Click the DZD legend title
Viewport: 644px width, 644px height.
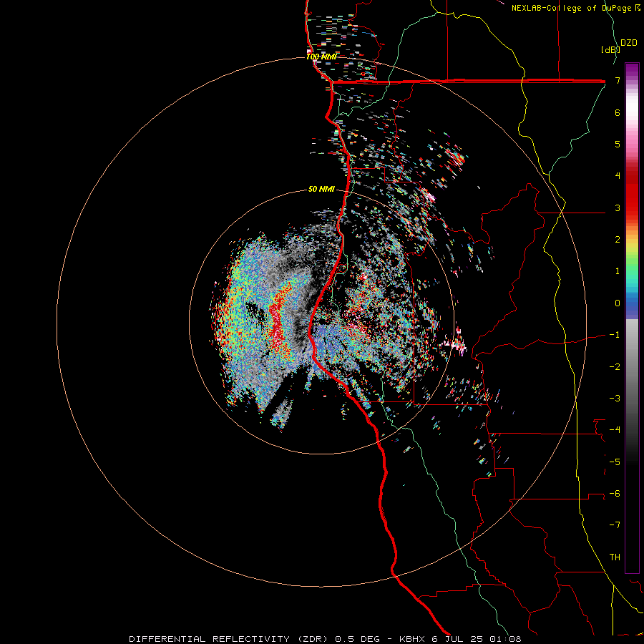pyautogui.click(x=629, y=43)
